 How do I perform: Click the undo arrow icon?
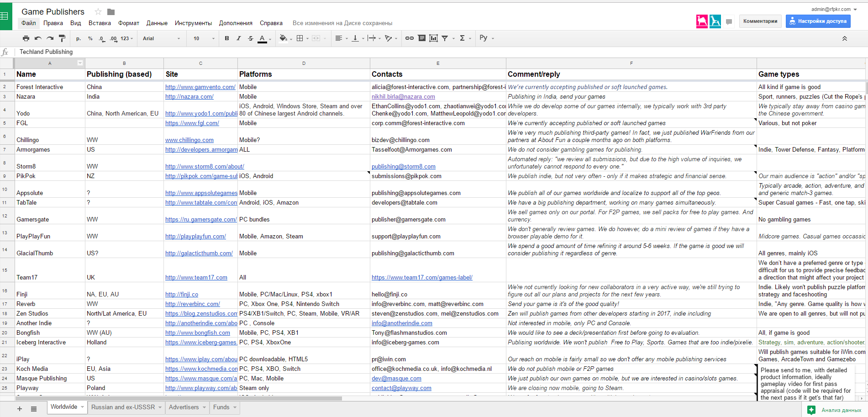pyautogui.click(x=38, y=38)
